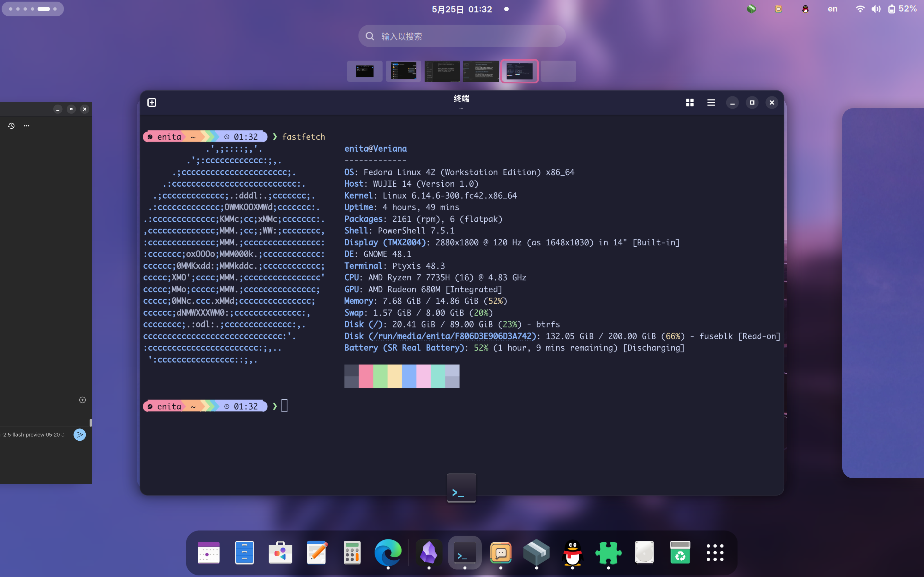924x577 pixels.
Task: Open the Extensions puzzle app in the dock
Action: 608,552
